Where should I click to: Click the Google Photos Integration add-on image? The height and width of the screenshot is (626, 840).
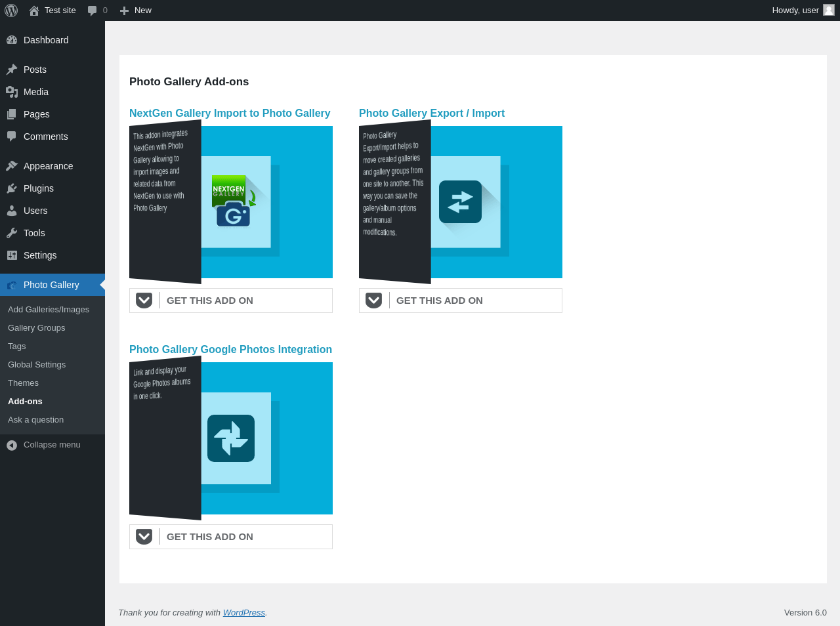coord(231,438)
